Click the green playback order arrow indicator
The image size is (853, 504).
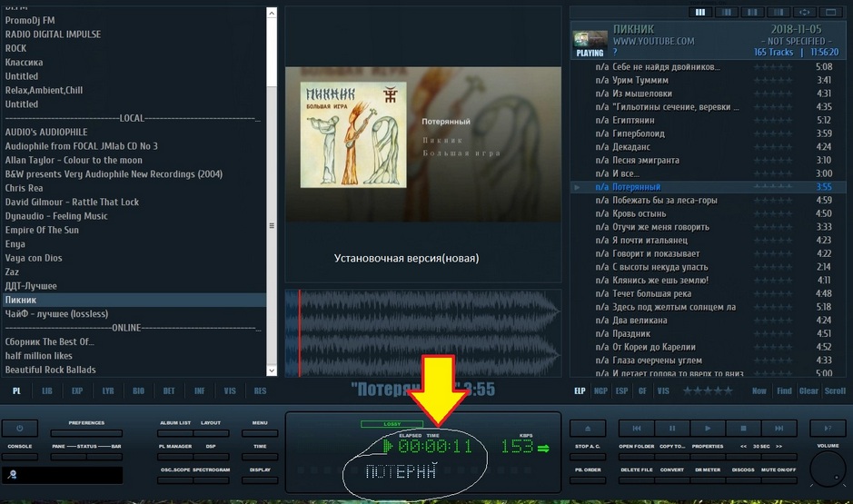(x=543, y=448)
